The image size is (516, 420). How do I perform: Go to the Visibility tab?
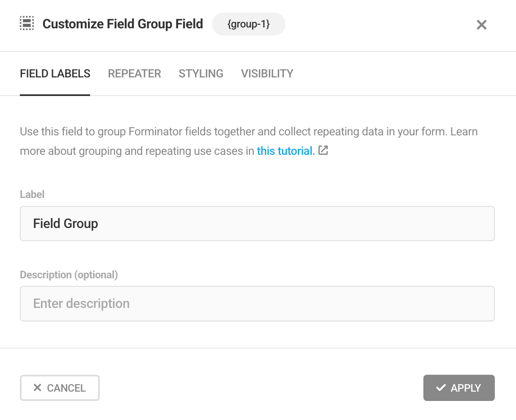267,74
